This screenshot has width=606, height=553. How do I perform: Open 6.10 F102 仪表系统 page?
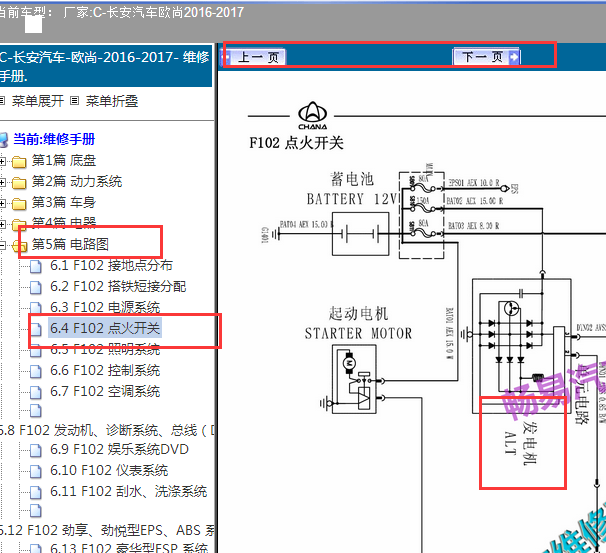click(x=109, y=470)
